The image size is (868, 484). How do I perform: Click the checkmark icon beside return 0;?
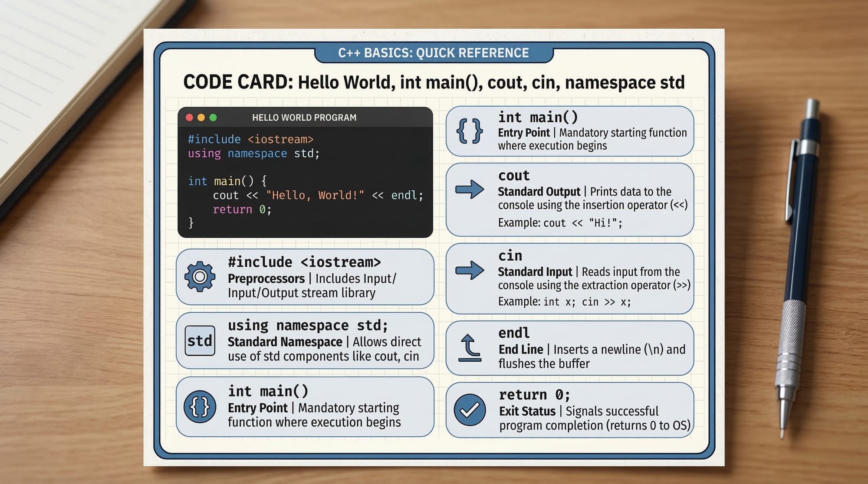pos(470,410)
